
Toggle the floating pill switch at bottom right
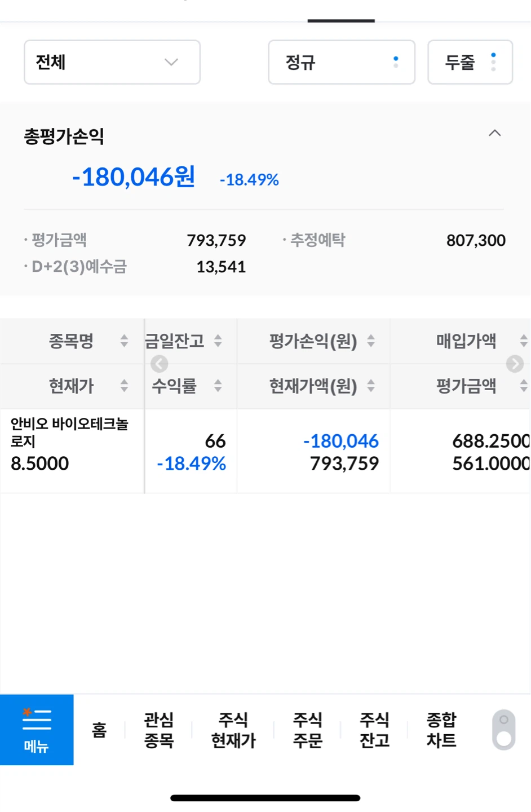504,730
